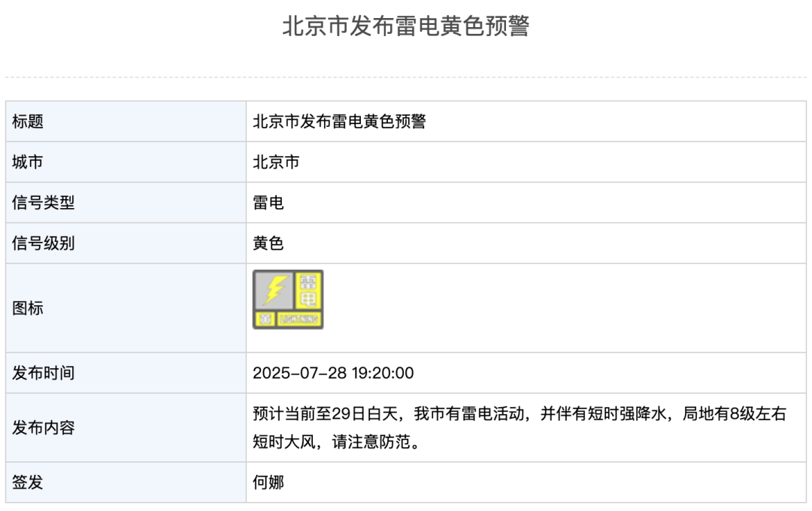Select the 签发 label cell

[126, 482]
